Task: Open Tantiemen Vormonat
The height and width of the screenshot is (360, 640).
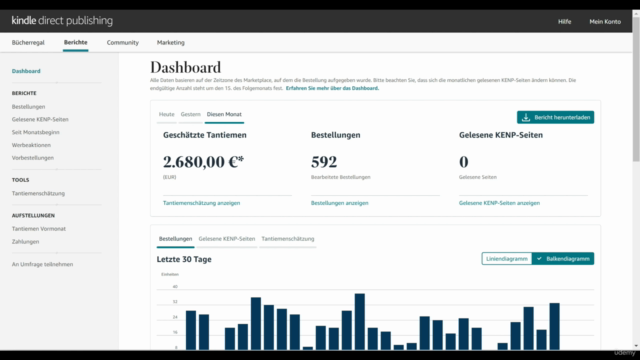Action: coord(39,229)
